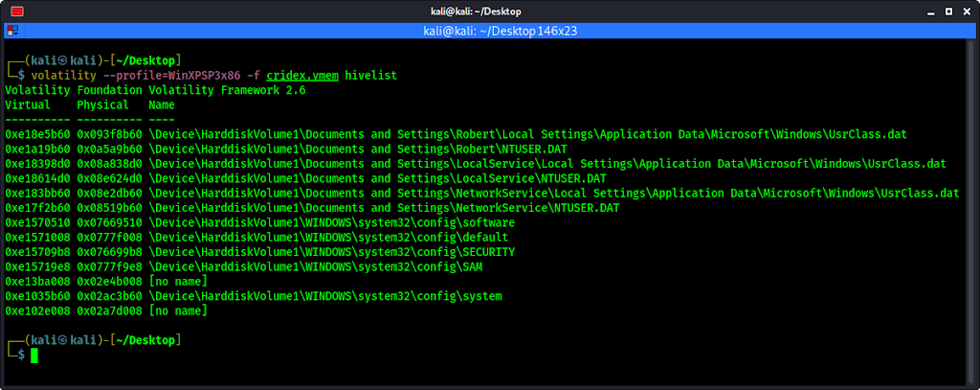Select the word "hivelist" in the command
Image resolution: width=980 pixels, height=390 pixels.
pyautogui.click(x=370, y=76)
